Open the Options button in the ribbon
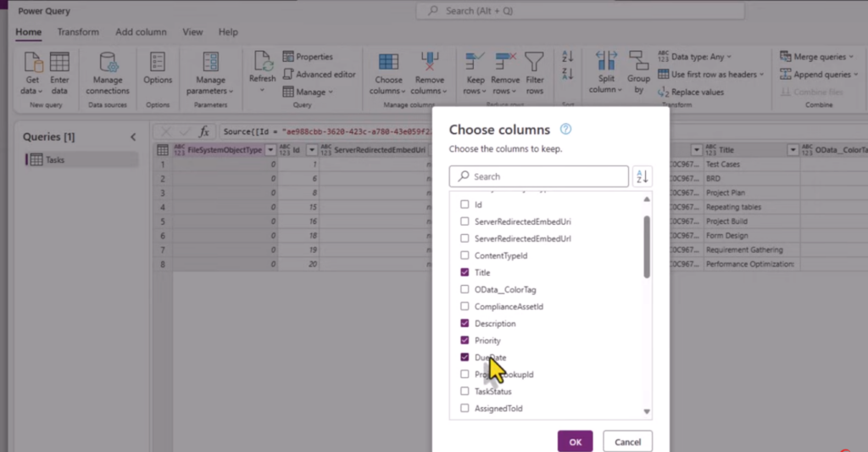 click(158, 69)
